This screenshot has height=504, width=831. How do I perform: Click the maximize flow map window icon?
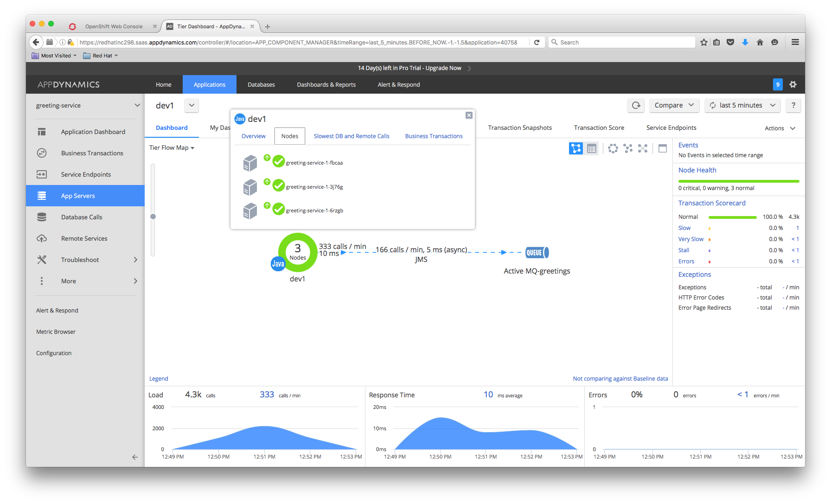663,148
